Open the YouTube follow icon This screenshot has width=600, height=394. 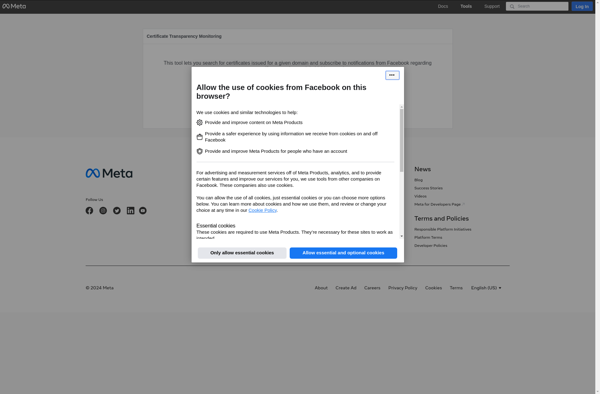pyautogui.click(x=143, y=211)
